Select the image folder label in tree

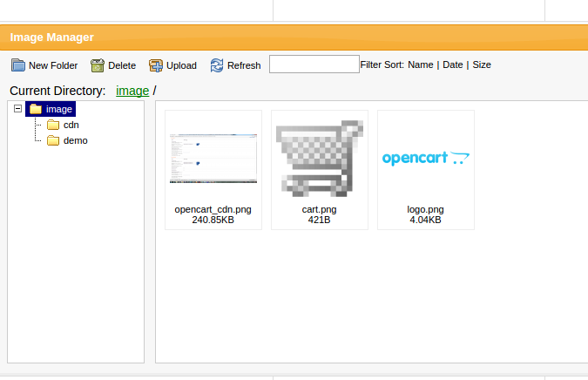click(x=59, y=109)
